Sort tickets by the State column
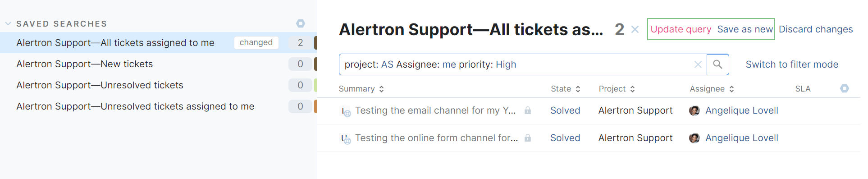868x179 pixels. [566, 89]
